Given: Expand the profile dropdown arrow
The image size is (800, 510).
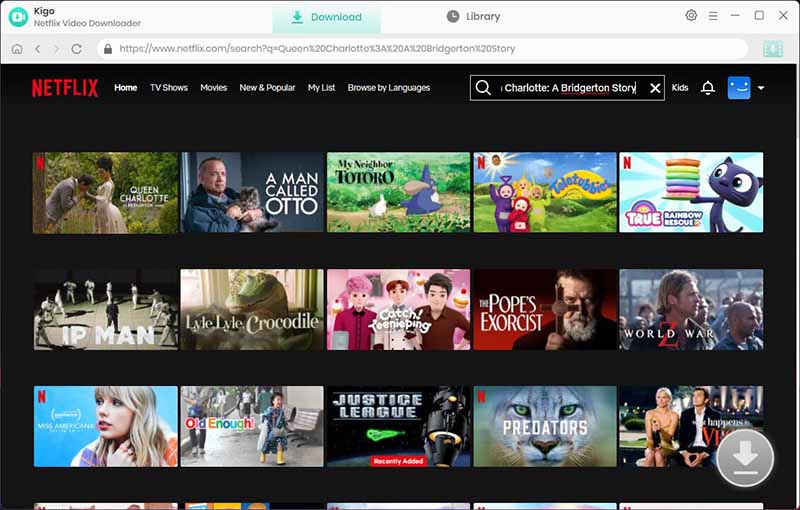Looking at the screenshot, I should [x=761, y=88].
